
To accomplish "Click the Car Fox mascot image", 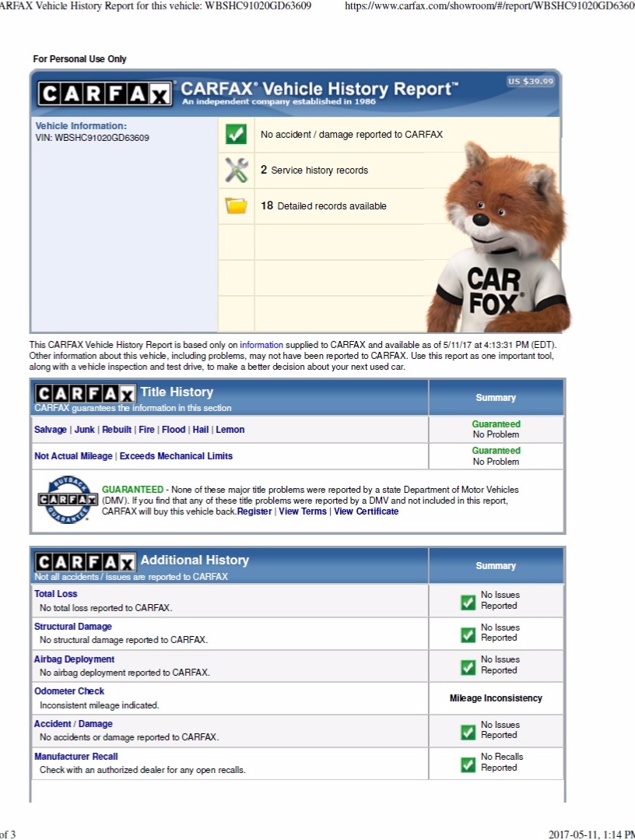I will click(x=499, y=236).
